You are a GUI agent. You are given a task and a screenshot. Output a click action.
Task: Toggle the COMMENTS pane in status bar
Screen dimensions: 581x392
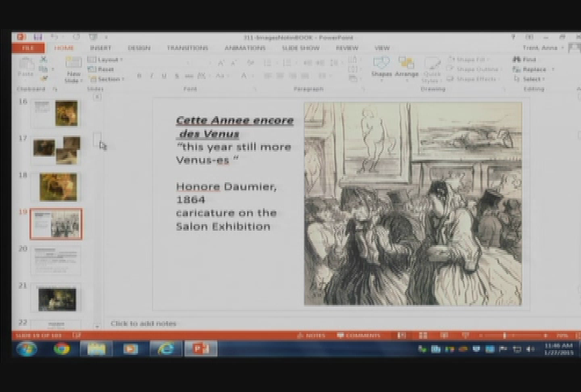[358, 336]
